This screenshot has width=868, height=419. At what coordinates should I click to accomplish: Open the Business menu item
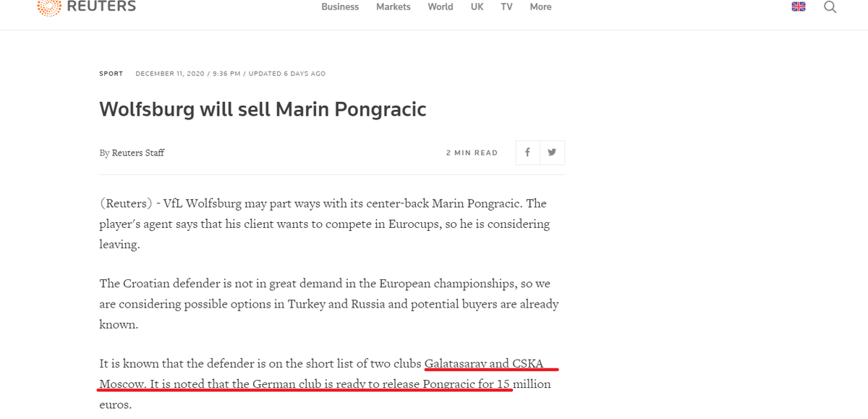340,7
